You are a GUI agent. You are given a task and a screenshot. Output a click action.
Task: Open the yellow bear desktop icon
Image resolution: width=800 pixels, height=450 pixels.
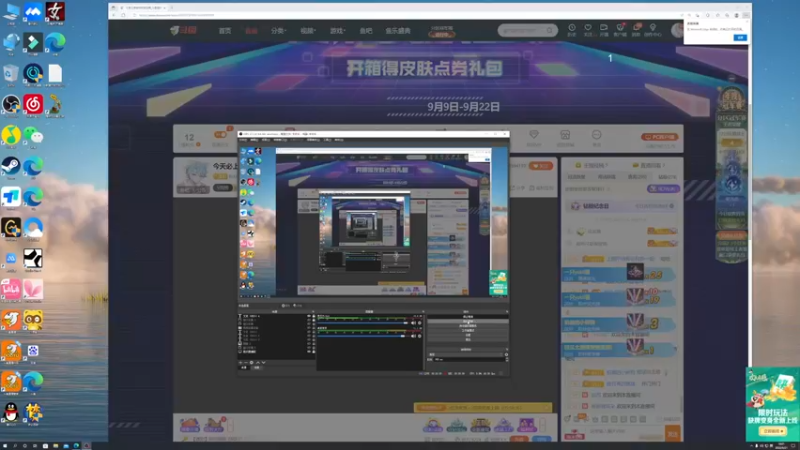point(33,320)
